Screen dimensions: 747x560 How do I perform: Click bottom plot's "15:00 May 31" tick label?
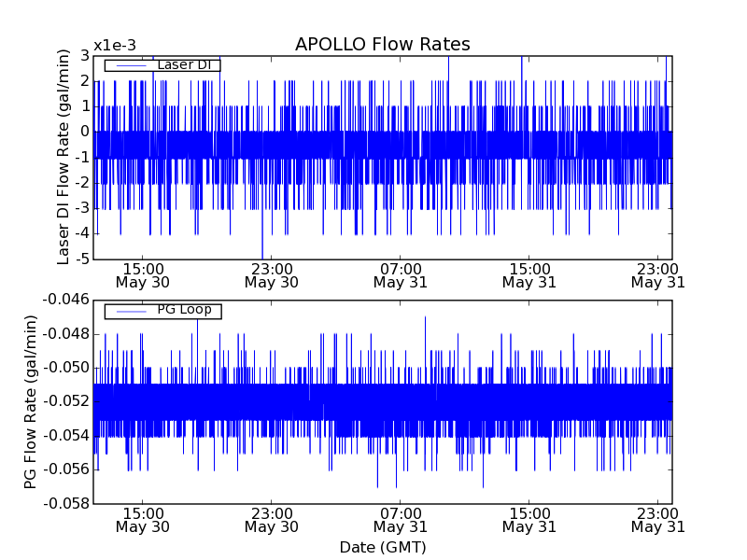[x=529, y=520]
